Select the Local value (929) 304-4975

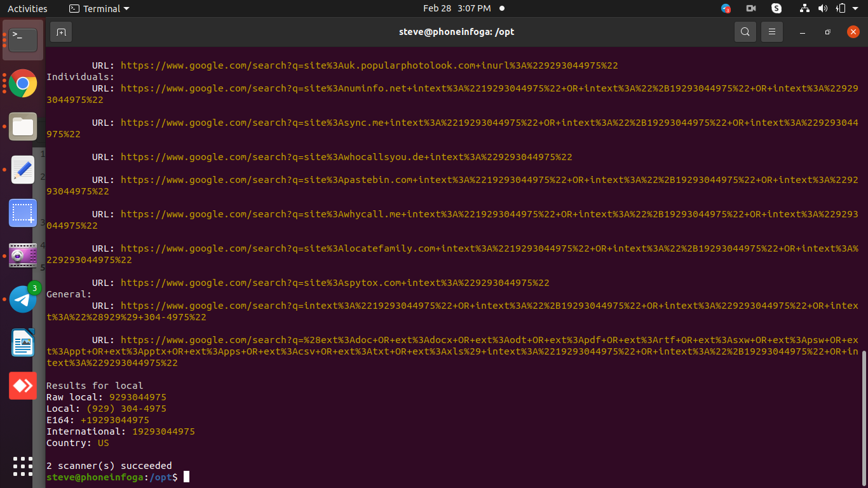tap(126, 409)
